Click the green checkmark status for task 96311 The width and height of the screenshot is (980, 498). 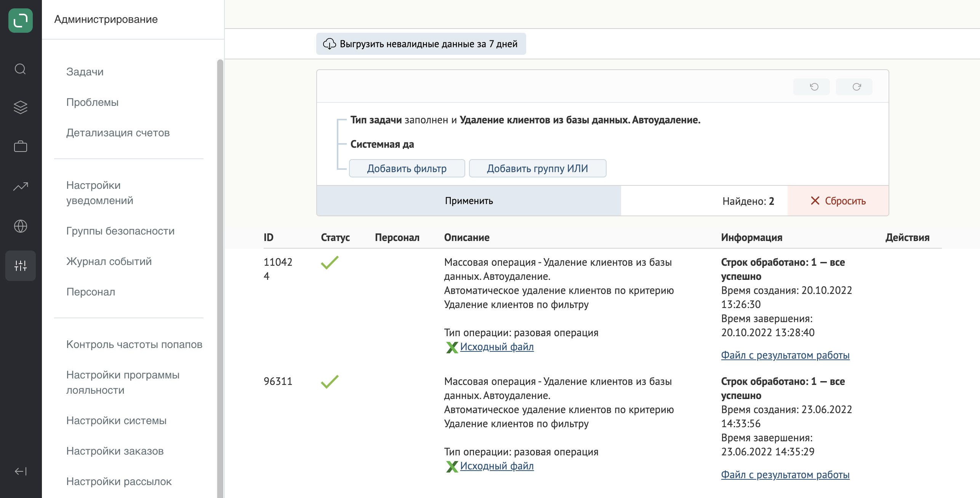tap(330, 382)
